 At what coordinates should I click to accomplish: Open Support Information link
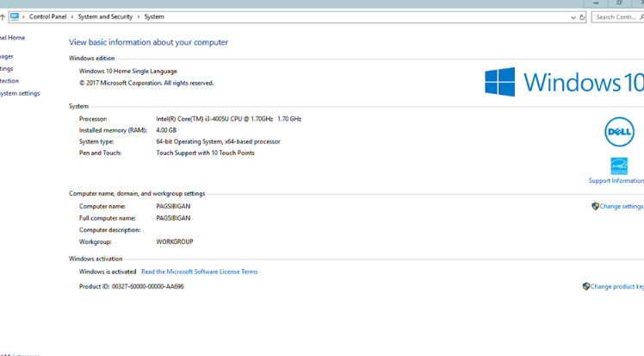tap(616, 180)
